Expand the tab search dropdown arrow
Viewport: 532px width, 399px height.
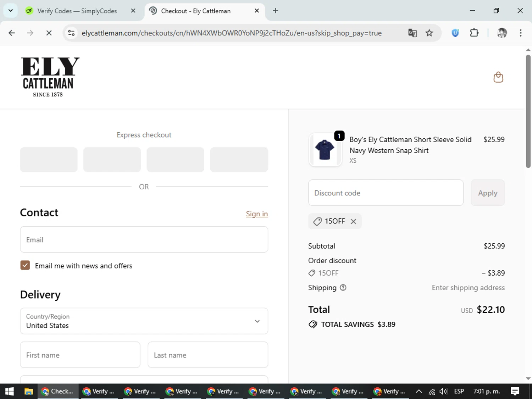11,11
